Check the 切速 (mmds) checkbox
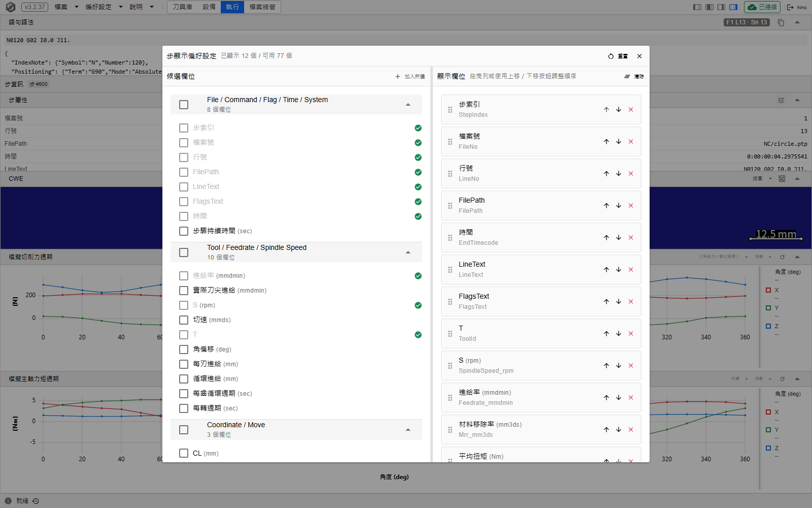The width and height of the screenshot is (812, 508). point(184,320)
